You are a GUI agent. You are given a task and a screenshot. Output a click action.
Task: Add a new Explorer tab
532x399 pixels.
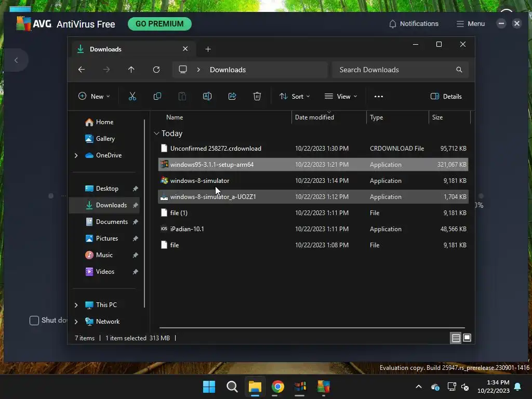[x=208, y=49]
